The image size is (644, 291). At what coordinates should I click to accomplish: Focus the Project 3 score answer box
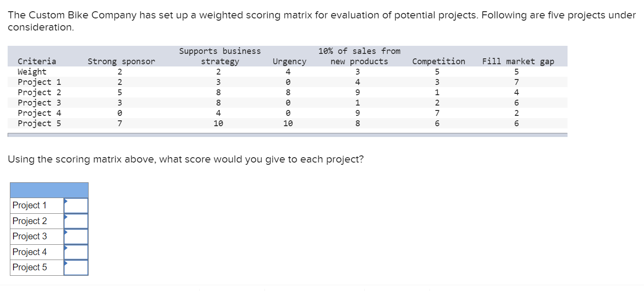(x=76, y=236)
